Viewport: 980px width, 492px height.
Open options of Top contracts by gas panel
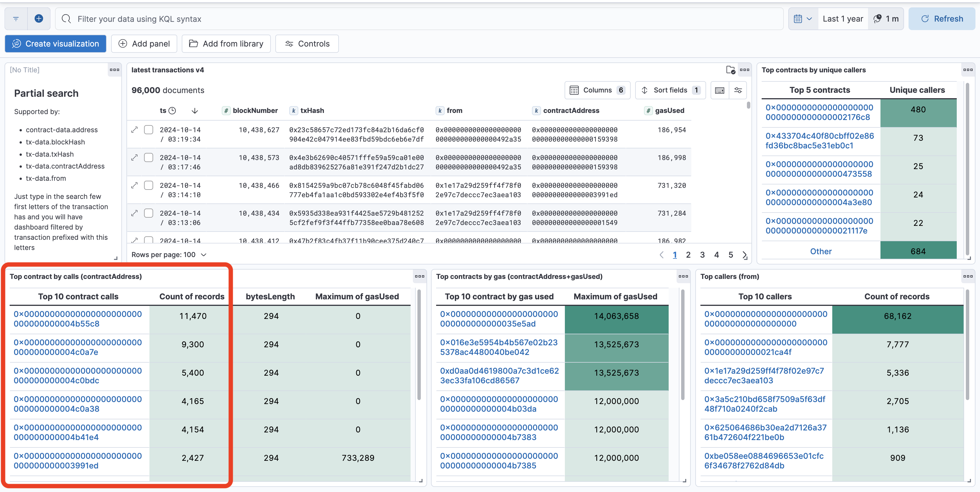point(683,276)
